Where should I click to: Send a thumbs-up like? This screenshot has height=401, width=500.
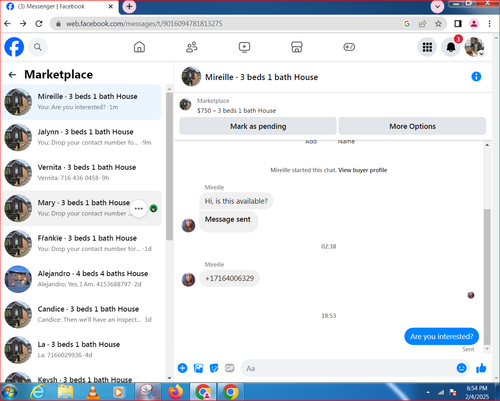tap(481, 368)
